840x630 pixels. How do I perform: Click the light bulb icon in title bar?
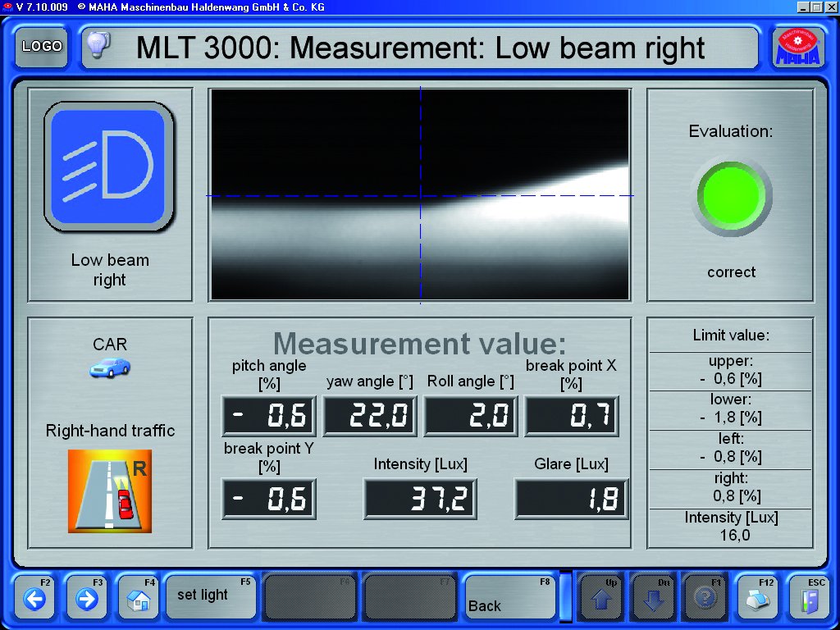pyautogui.click(x=98, y=44)
